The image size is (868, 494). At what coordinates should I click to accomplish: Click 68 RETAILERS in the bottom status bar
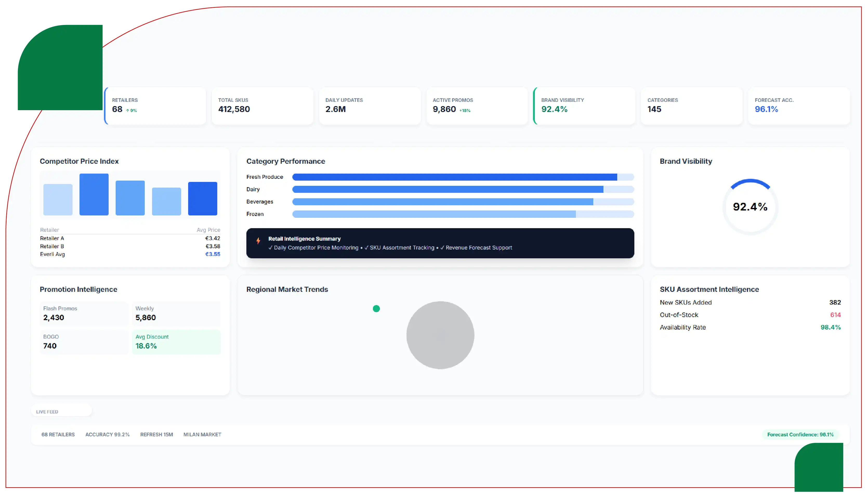point(58,435)
